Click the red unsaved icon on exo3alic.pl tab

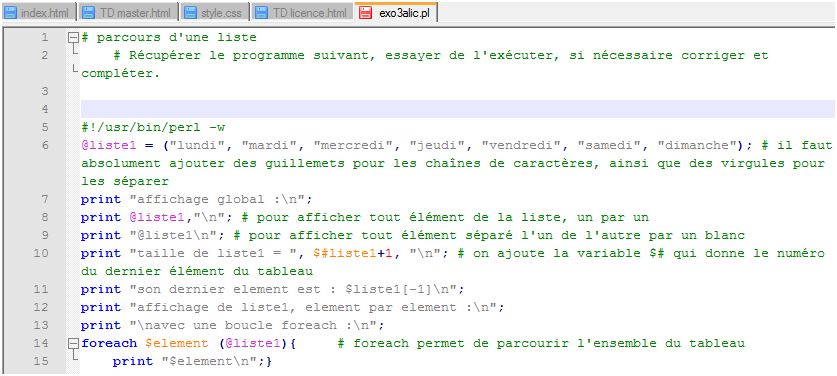pyautogui.click(x=366, y=13)
